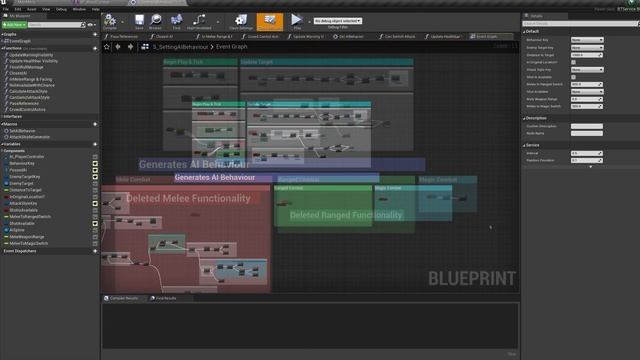Open the Asset menu
This screenshot has height=360, width=640.
31,9
